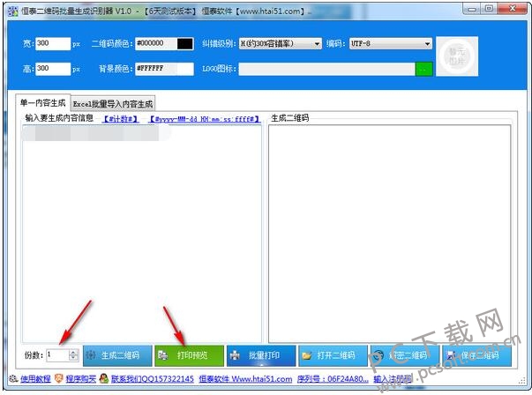Click the generated QR code preview area

coord(389,234)
